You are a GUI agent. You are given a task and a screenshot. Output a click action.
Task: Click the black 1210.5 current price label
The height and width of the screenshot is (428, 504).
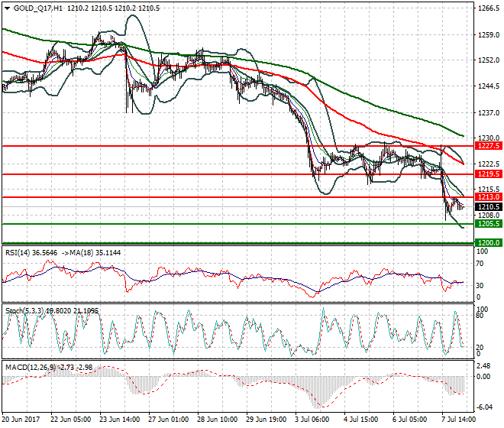point(488,206)
